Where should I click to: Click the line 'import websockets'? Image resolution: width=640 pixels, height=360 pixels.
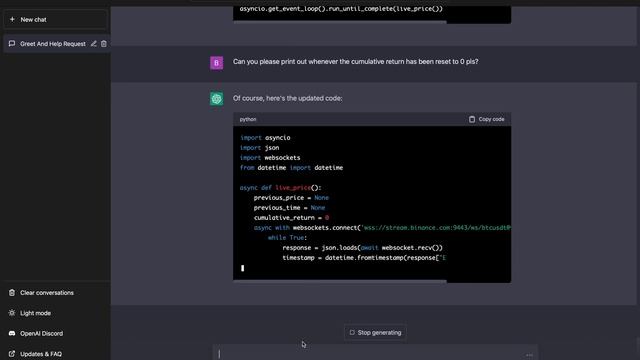click(x=270, y=158)
